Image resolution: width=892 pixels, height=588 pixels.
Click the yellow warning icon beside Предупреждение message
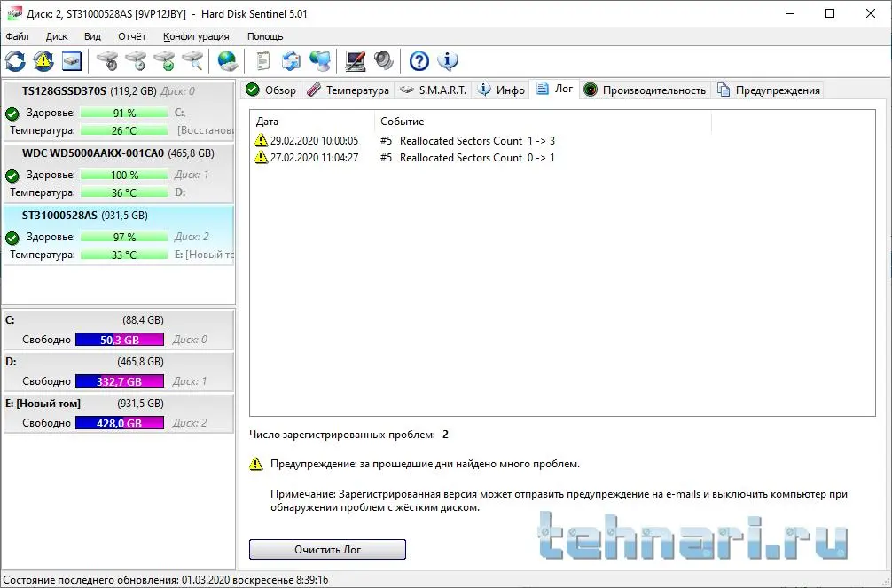256,464
